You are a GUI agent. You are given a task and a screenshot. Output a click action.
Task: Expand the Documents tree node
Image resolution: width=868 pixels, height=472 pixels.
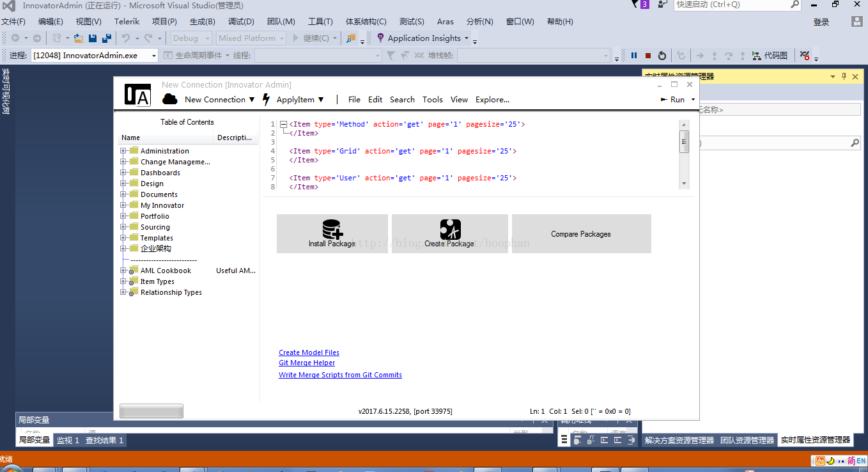click(x=123, y=194)
